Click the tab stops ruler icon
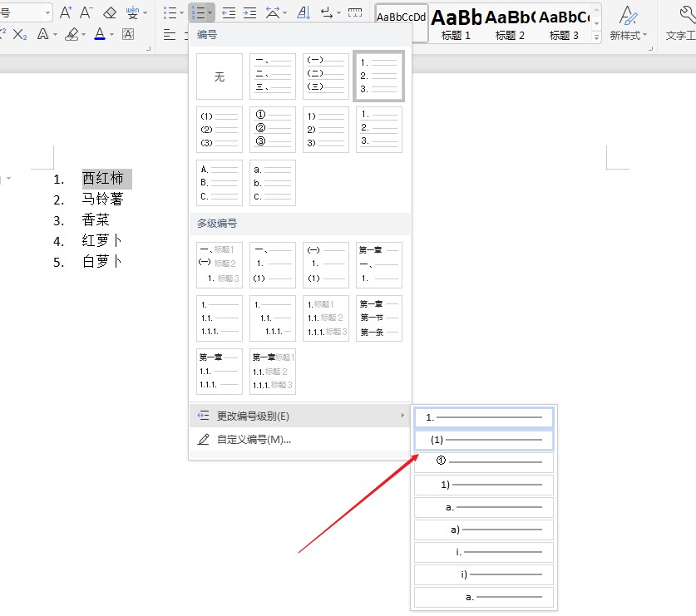This screenshot has width=696, height=616. pos(355,12)
